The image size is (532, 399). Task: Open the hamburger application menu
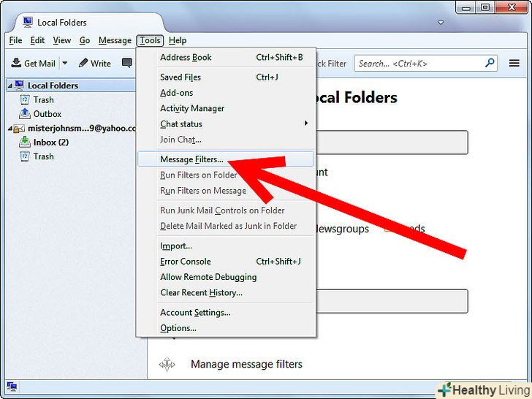pos(514,63)
